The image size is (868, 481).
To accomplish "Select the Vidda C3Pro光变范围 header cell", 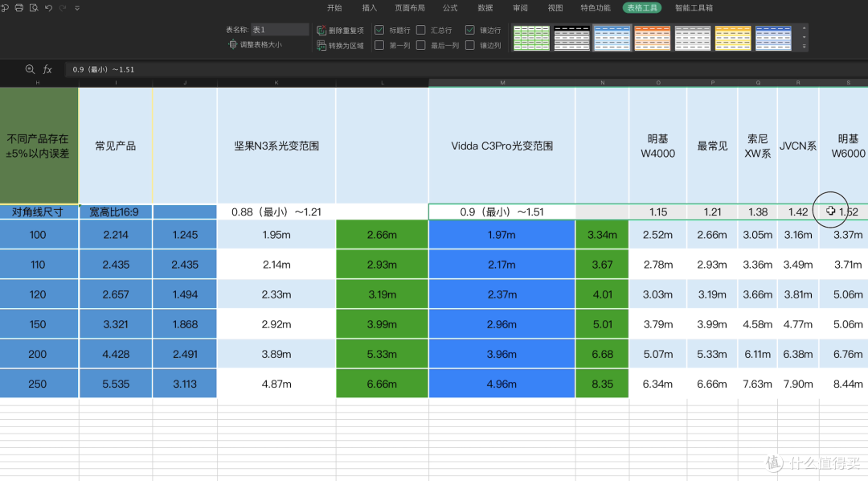I will tap(502, 146).
